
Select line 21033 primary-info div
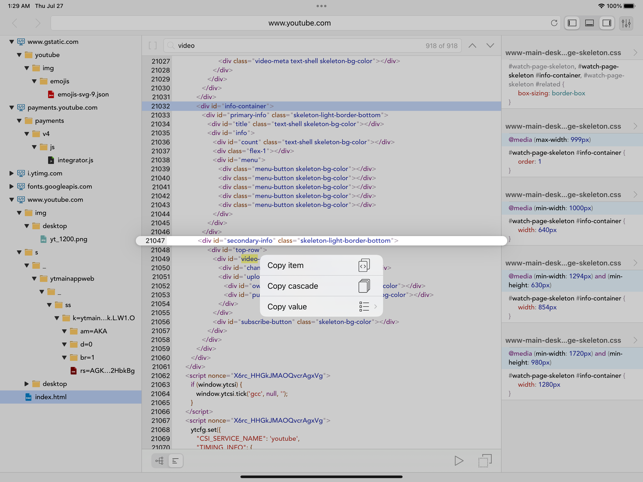point(322,115)
